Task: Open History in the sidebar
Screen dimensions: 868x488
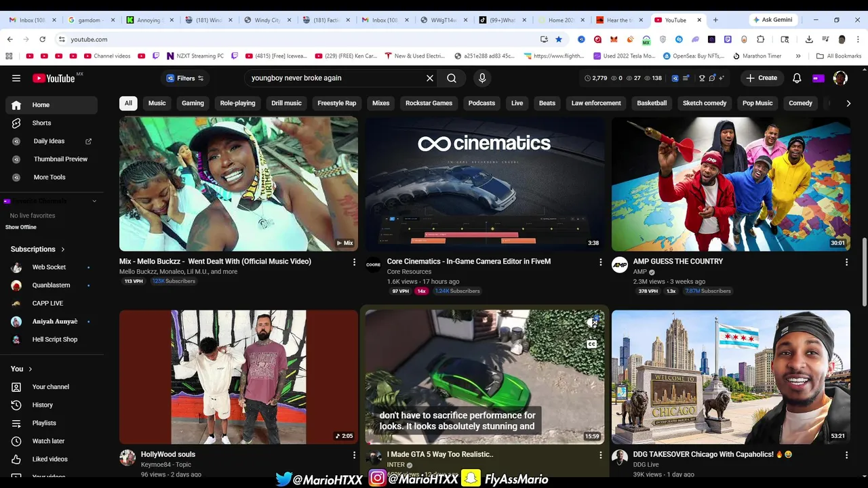Action: point(52,405)
